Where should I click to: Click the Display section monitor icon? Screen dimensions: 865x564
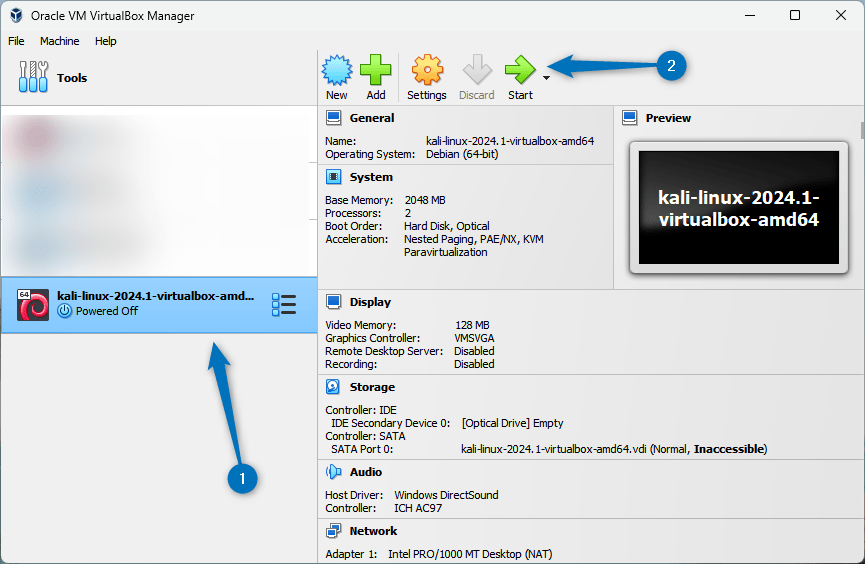(333, 302)
